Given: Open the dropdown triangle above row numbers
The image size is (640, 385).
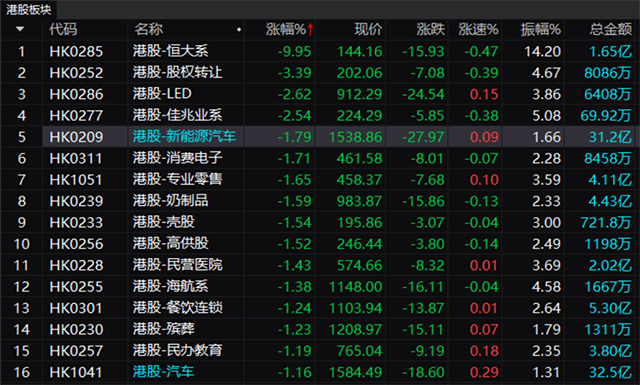Looking at the screenshot, I should [x=20, y=29].
